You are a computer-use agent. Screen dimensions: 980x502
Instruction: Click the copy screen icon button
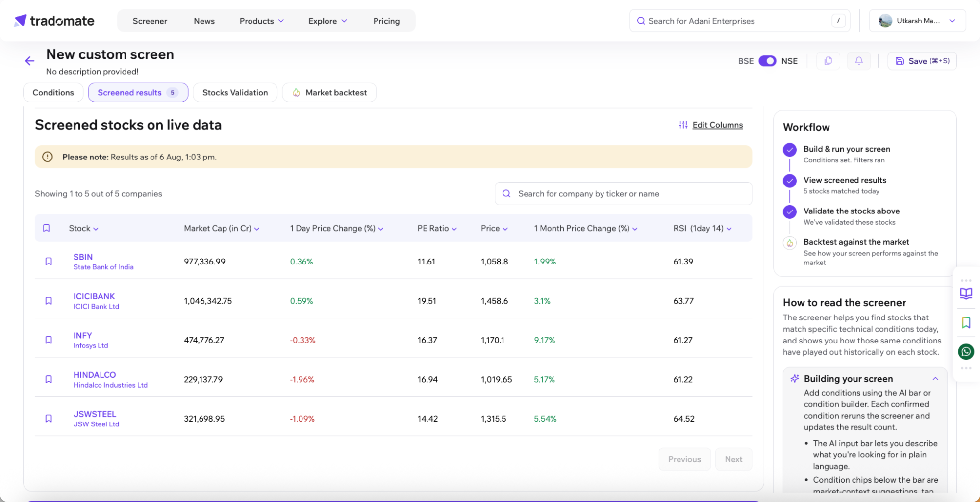(x=828, y=61)
